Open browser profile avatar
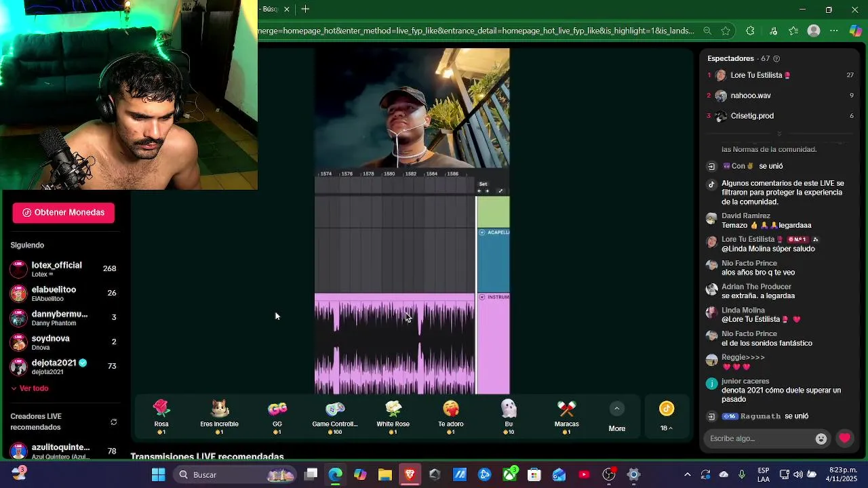This screenshot has height=488, width=868. pos(814,30)
